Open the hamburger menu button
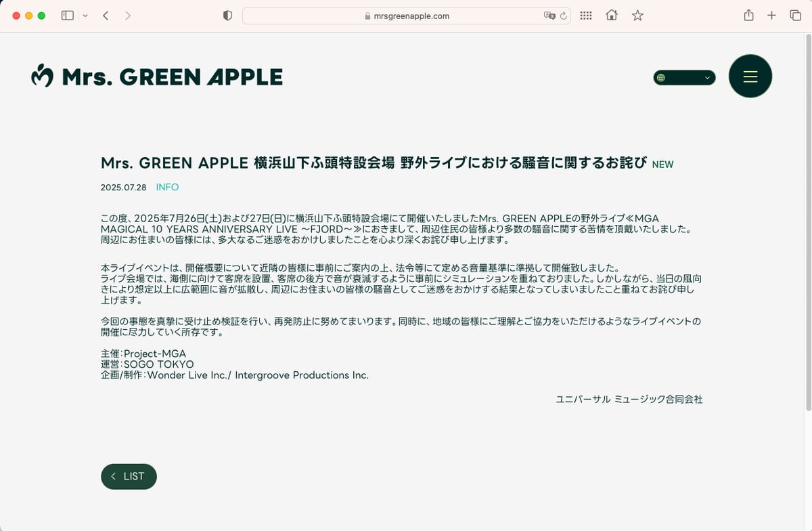 (750, 77)
